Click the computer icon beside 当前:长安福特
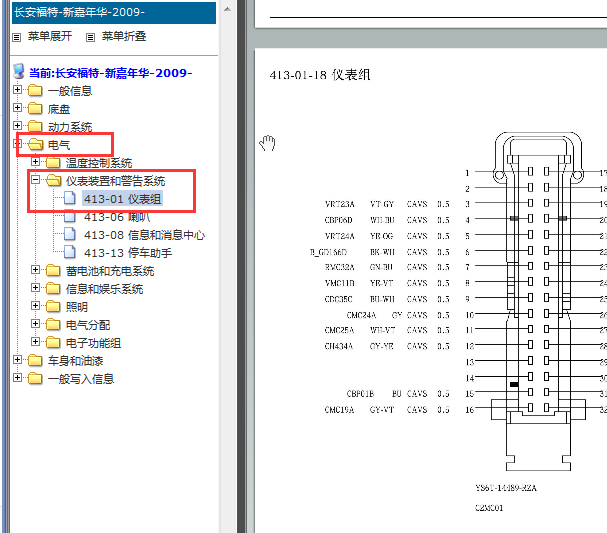Viewport: 607px width, 533px height. 19,72
